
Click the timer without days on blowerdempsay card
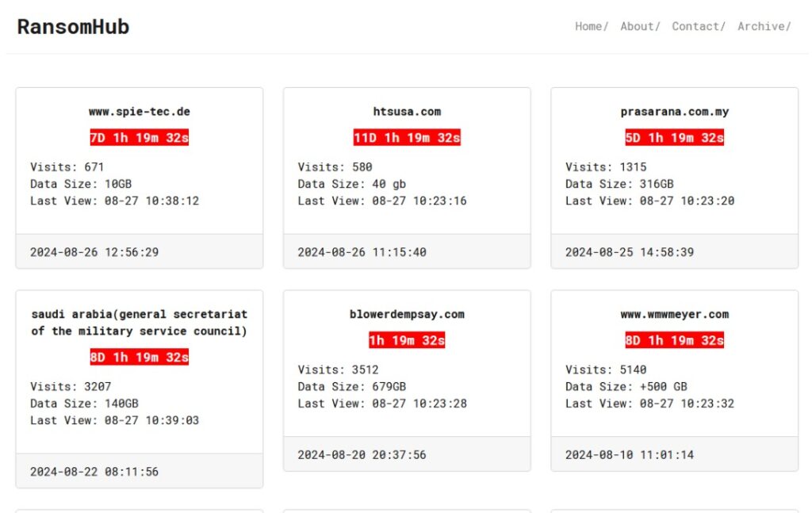(x=407, y=341)
